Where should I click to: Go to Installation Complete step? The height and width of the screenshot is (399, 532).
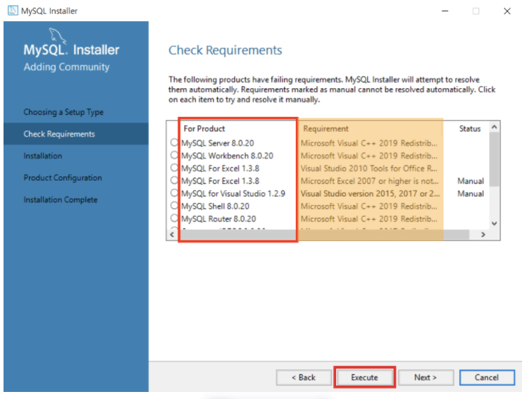61,199
